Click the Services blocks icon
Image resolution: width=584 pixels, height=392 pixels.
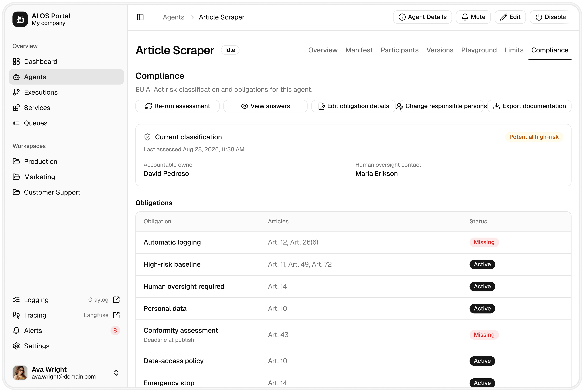pyautogui.click(x=16, y=108)
